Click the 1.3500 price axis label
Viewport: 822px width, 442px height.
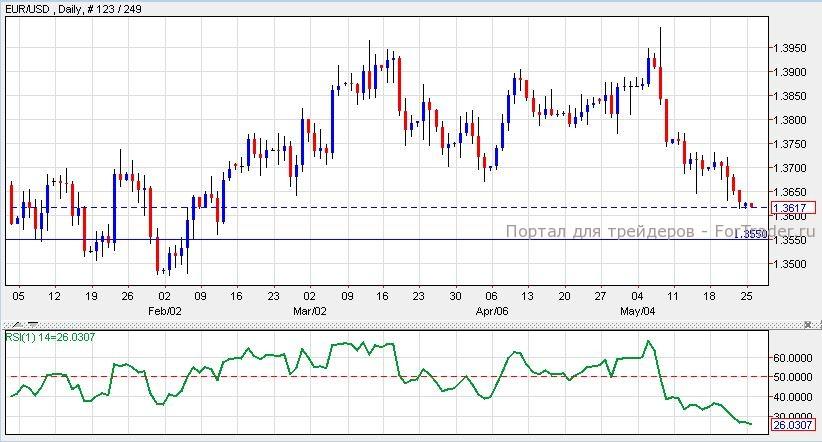point(792,264)
